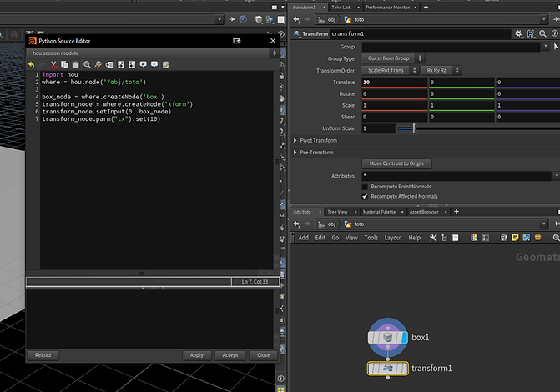
Task: Switch to the Performance Monitor tab
Action: [x=387, y=8]
